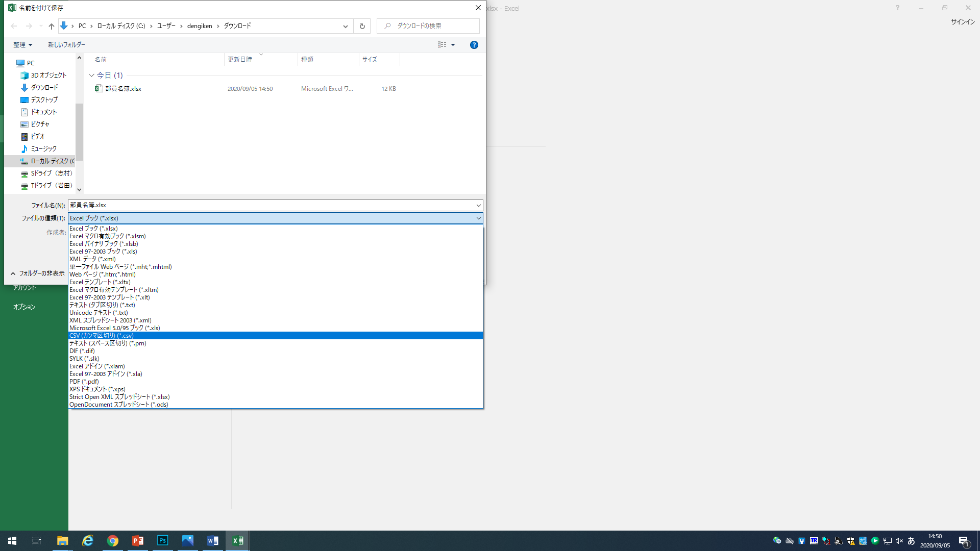980x551 pixels.
Task: Open オプション in Excel backstage menu
Action: coord(24,307)
